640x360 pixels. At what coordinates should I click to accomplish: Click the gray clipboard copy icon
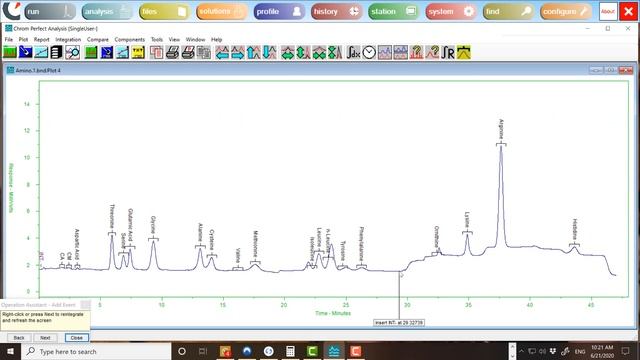(x=204, y=53)
